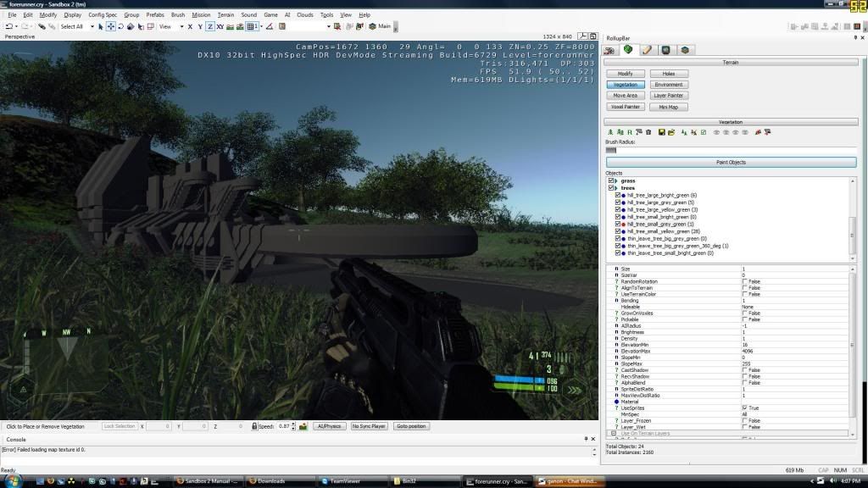Click the Layer button icon before Main
The height and width of the screenshot is (488, 868).
click(x=373, y=26)
